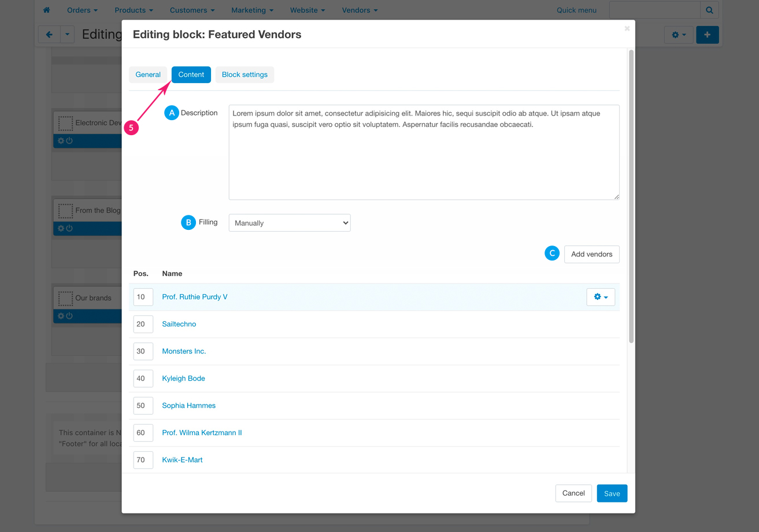759x532 pixels.
Task: Click gear icon on Electronic Devices block
Action: pyautogui.click(x=61, y=141)
